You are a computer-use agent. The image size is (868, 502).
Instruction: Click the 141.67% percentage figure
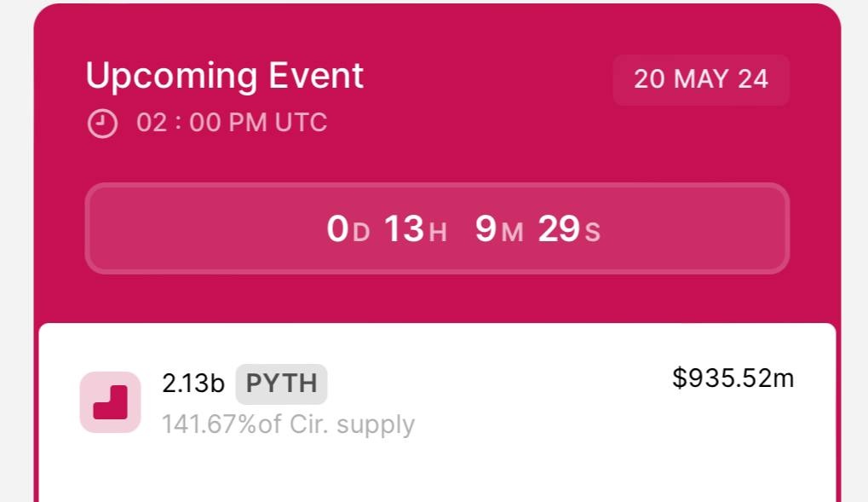click(210, 424)
